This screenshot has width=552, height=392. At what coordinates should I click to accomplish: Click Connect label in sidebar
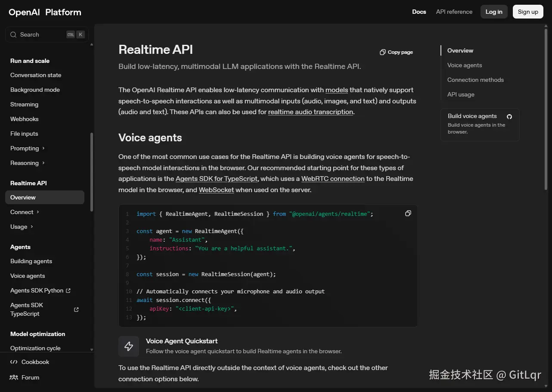22,212
